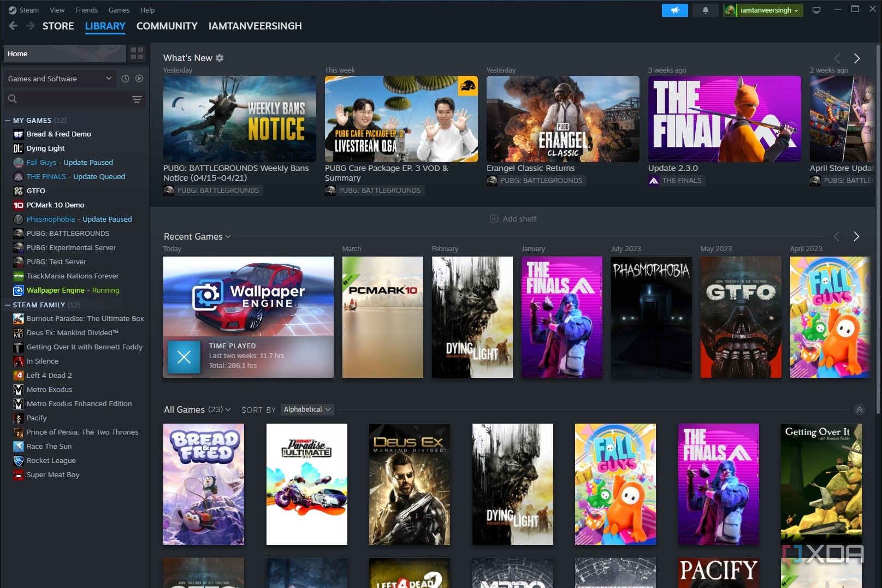Open the Help menu

click(x=147, y=10)
